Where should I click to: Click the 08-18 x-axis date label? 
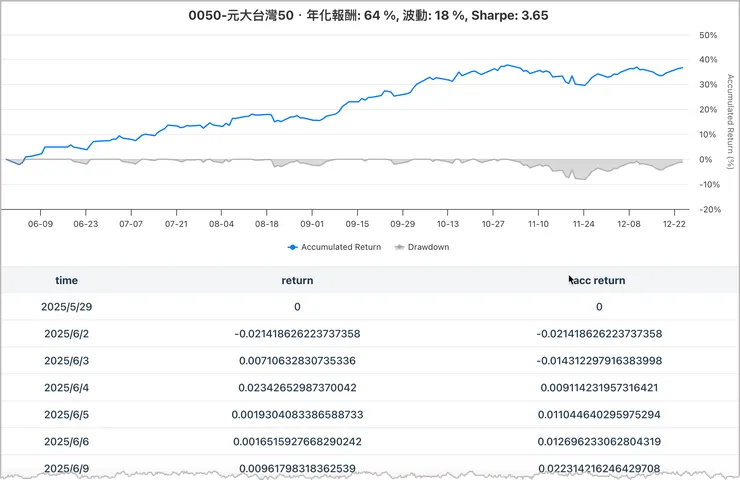coord(267,224)
